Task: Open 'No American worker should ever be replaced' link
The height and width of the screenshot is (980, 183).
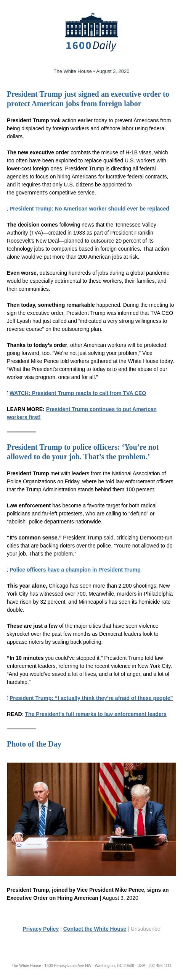Action: [x=89, y=209]
